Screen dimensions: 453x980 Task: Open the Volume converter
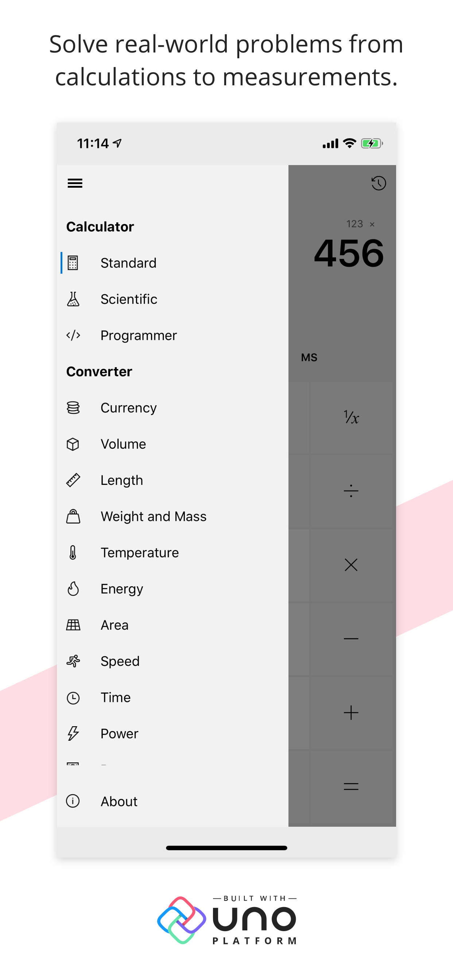pos(123,444)
